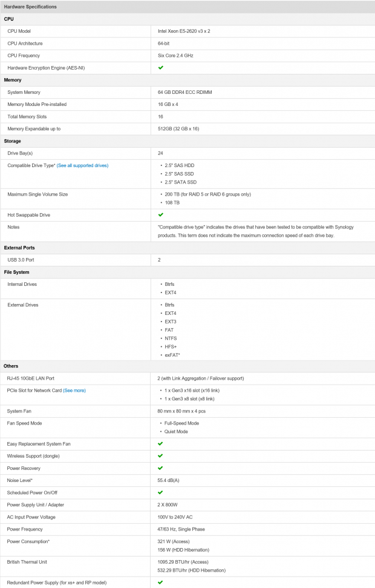Select the HFS+ file system entry
This screenshot has width=375, height=588.
171,347
